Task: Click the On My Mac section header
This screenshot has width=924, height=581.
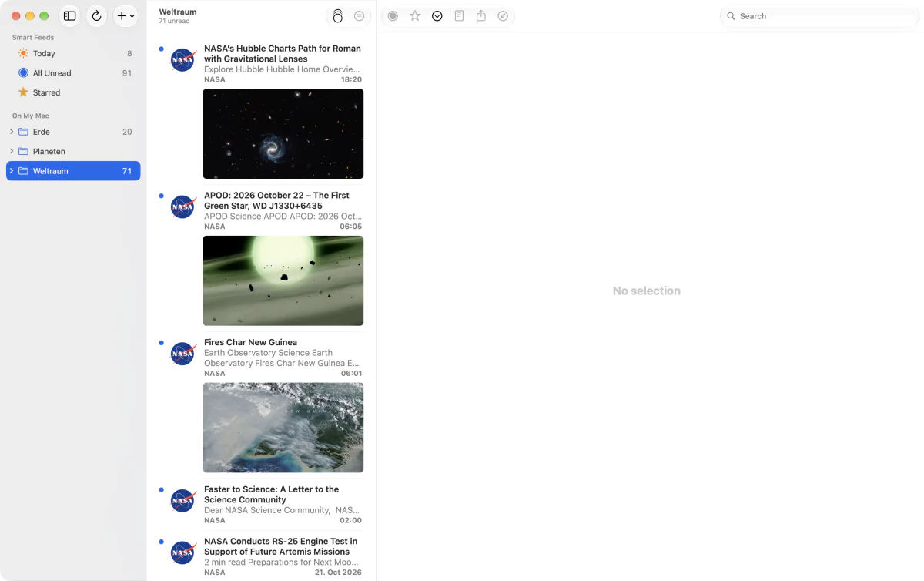Action: (x=31, y=116)
